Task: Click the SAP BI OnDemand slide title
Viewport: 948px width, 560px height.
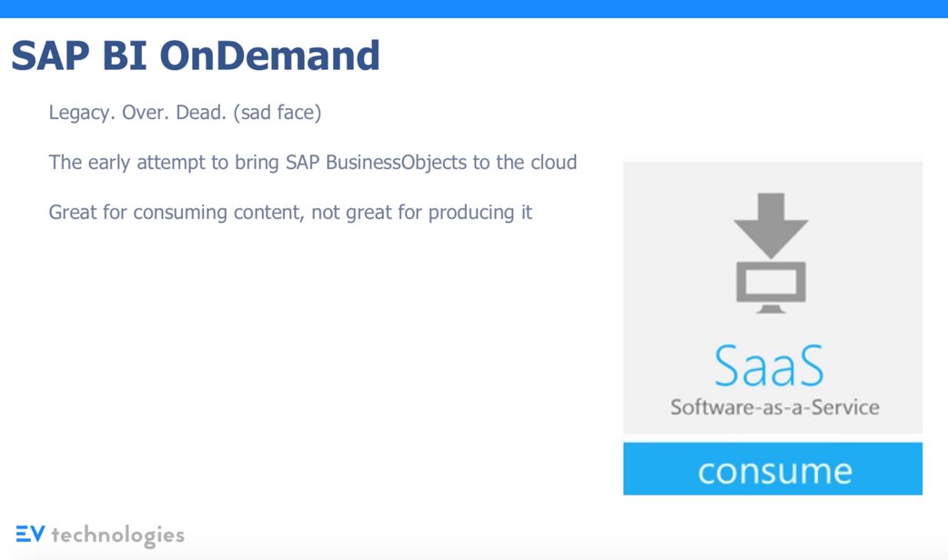Action: coord(196,55)
